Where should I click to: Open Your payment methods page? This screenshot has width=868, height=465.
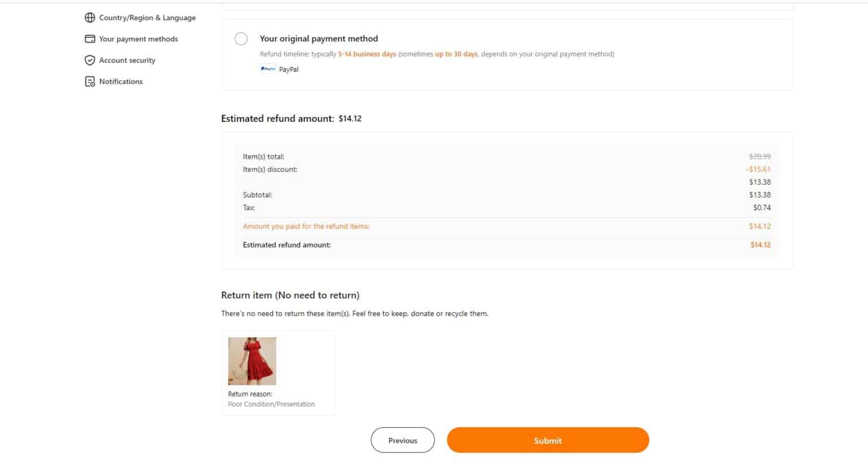tap(138, 38)
